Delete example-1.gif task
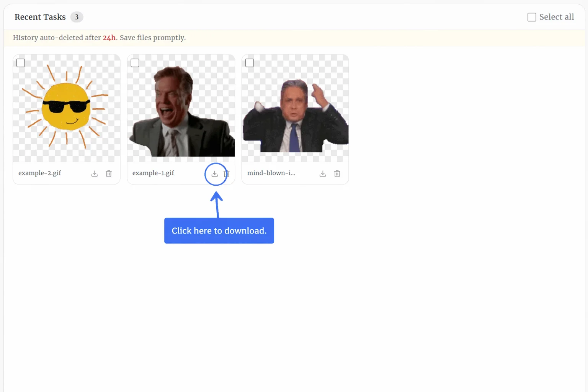 tap(227, 174)
